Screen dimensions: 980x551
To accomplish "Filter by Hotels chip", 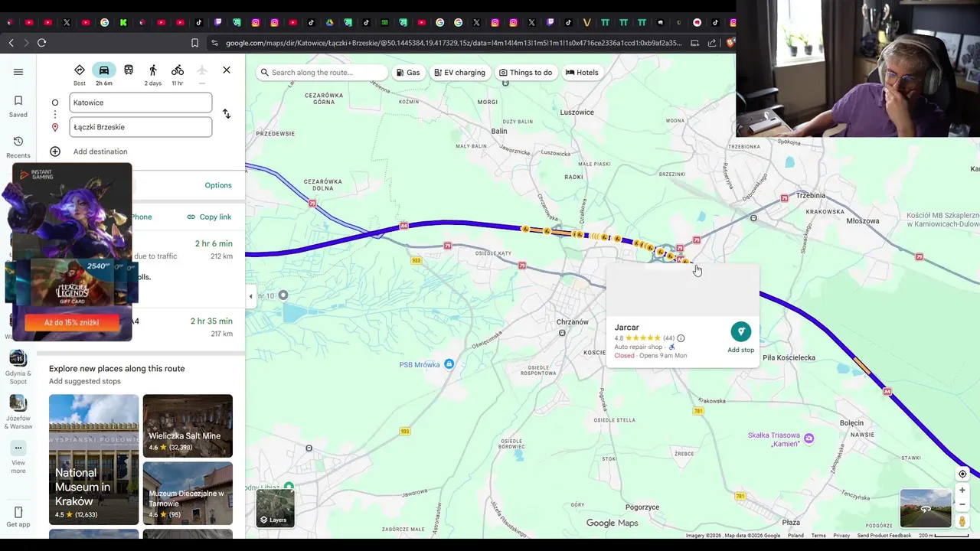I will [582, 73].
